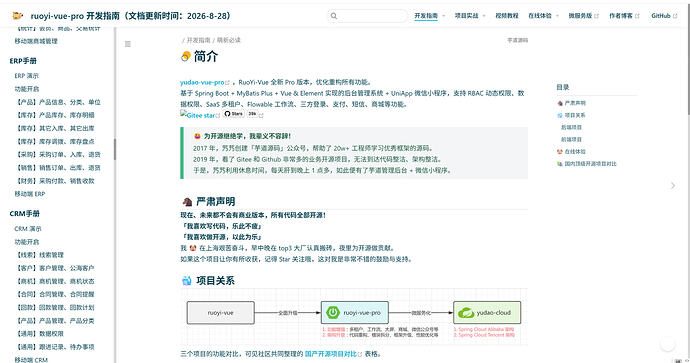Jump to 项目关系 in 目录
Screen dimensions: 690x363
pyautogui.click(x=575, y=115)
